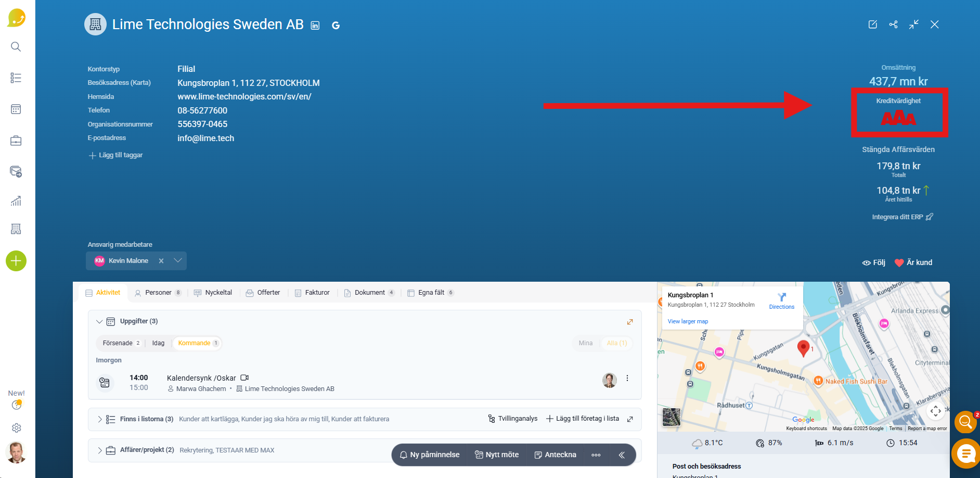
Task: Click the shrink window arrows icon
Action: tap(914, 24)
